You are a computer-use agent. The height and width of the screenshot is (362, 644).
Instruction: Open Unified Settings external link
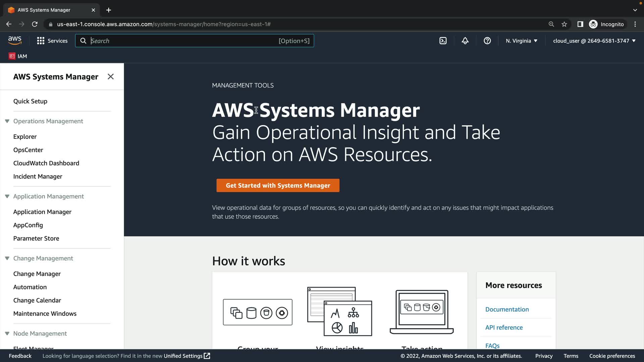tap(186, 356)
